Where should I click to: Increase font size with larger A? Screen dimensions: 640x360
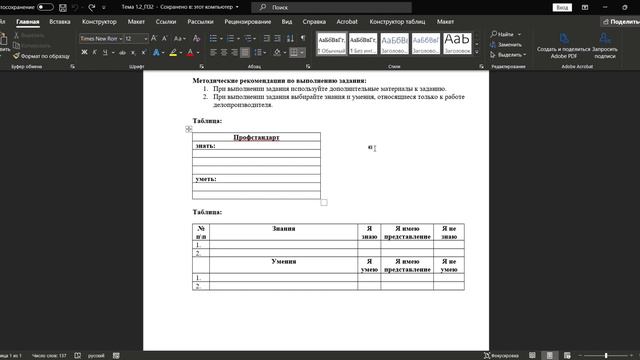[x=154, y=38]
